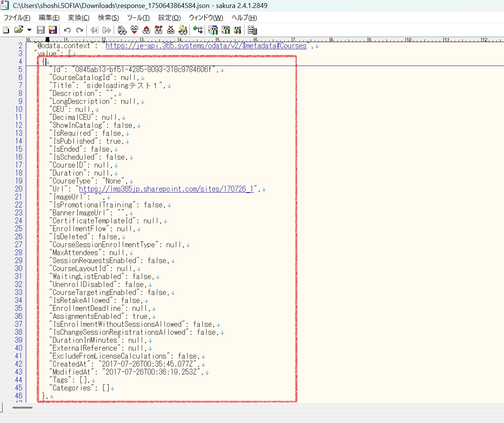This screenshot has width=504, height=423.
Task: Redo the last undone edit
Action: coord(80,30)
